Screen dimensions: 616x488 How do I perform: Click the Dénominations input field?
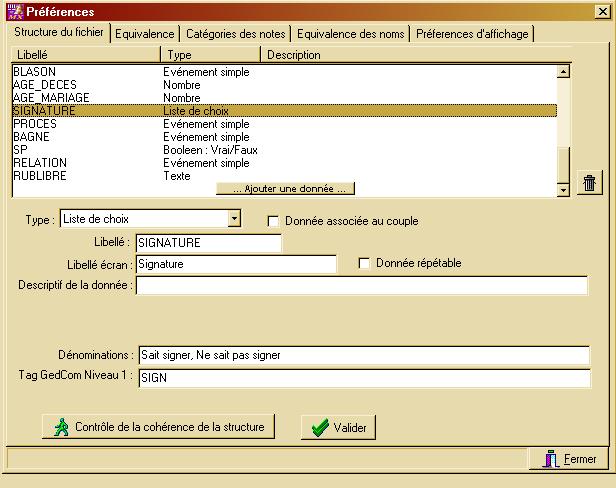(364, 355)
